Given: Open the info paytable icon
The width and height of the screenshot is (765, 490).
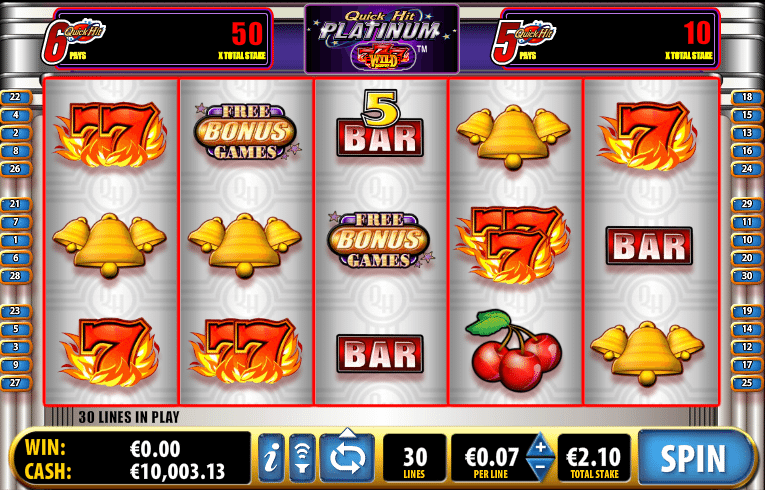Looking at the screenshot, I should point(271,458).
